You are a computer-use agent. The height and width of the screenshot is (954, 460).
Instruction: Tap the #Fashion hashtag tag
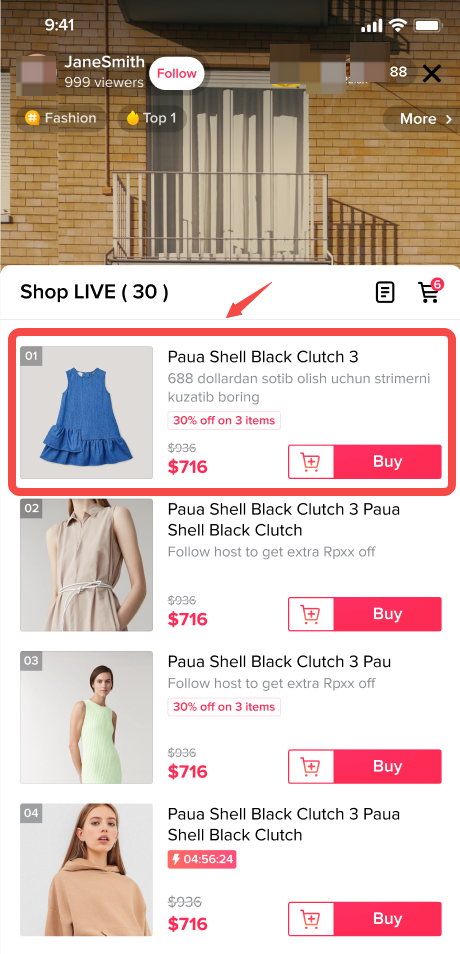point(61,118)
